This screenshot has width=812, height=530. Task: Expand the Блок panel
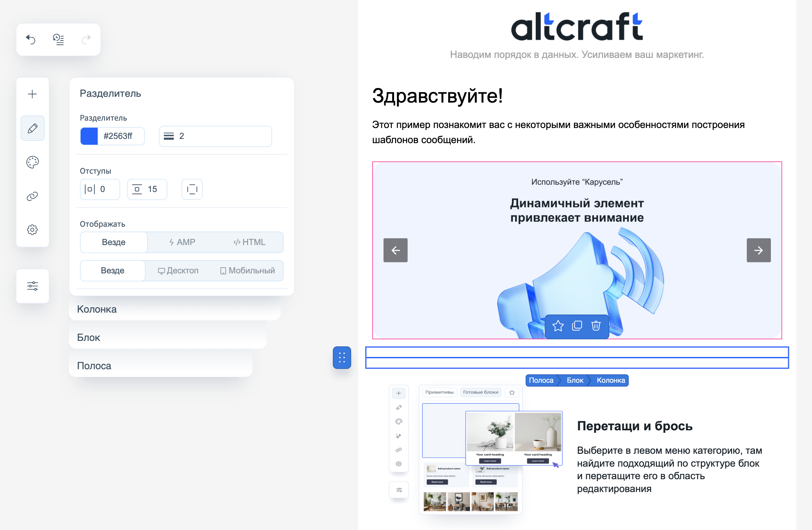pos(89,337)
